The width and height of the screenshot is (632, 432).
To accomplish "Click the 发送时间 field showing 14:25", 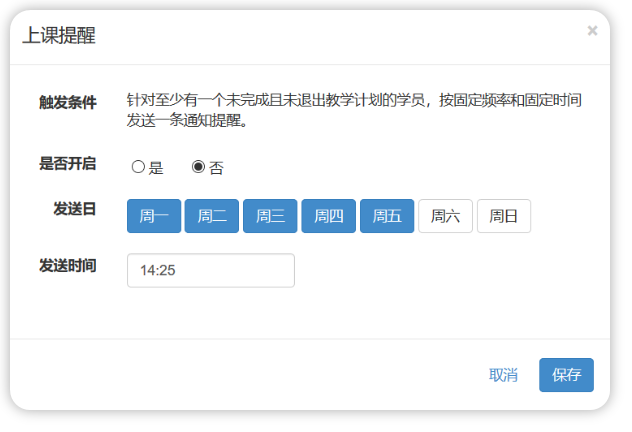I will click(210, 271).
